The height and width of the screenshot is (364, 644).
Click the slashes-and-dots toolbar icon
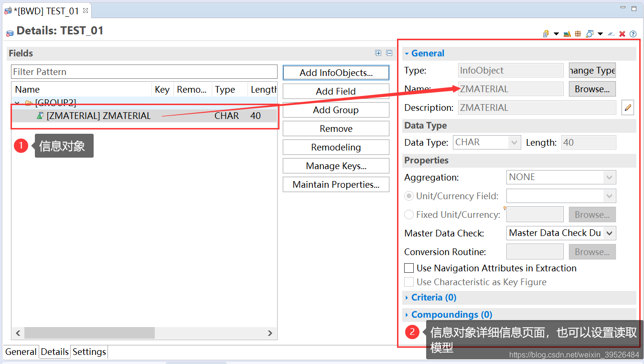tap(611, 34)
